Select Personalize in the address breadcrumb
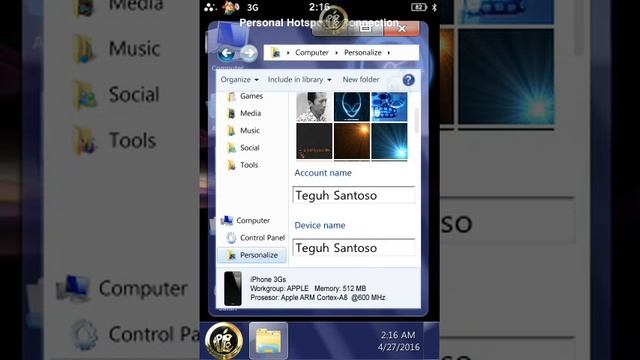This screenshot has width=640, height=360. pyautogui.click(x=362, y=53)
